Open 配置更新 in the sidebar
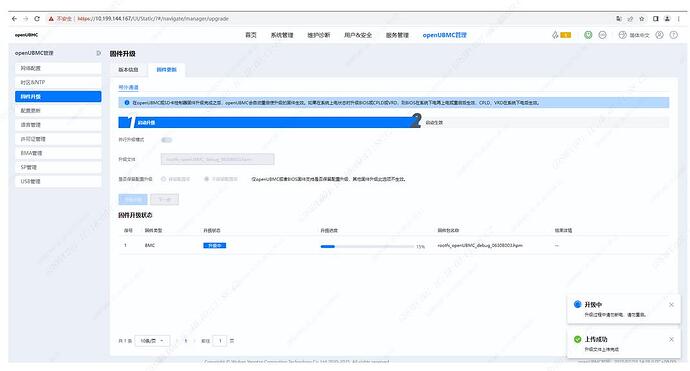690x371 pixels. click(58, 110)
